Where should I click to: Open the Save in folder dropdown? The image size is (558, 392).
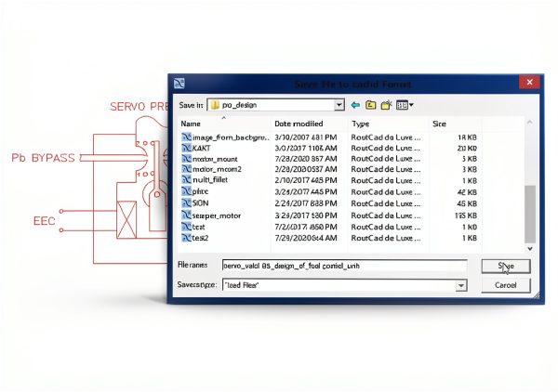tap(339, 105)
